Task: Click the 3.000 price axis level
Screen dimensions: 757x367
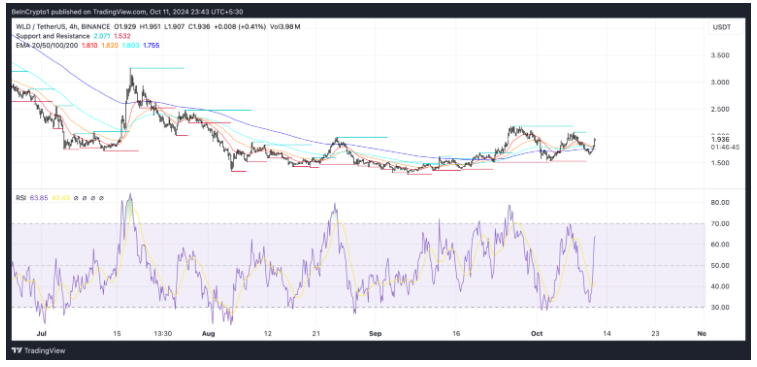Action: point(720,83)
